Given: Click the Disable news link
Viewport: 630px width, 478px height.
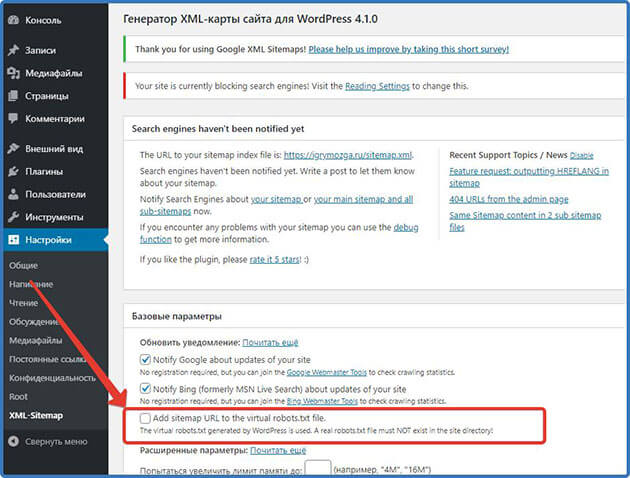Looking at the screenshot, I should 581,155.
